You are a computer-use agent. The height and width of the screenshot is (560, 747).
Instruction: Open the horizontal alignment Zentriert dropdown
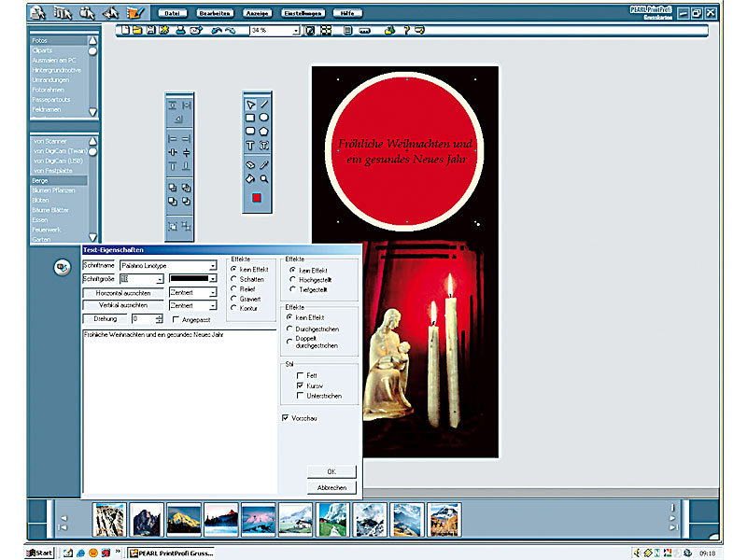coord(213,292)
